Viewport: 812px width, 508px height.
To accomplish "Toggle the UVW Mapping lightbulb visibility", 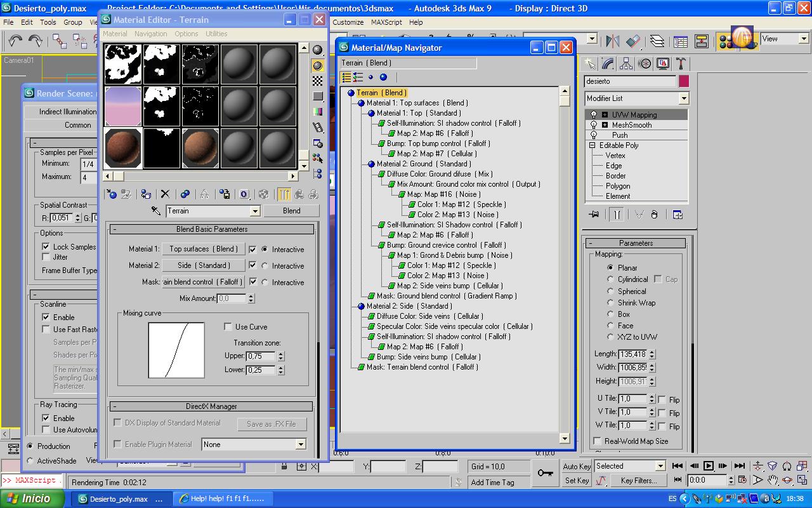I will [594, 115].
